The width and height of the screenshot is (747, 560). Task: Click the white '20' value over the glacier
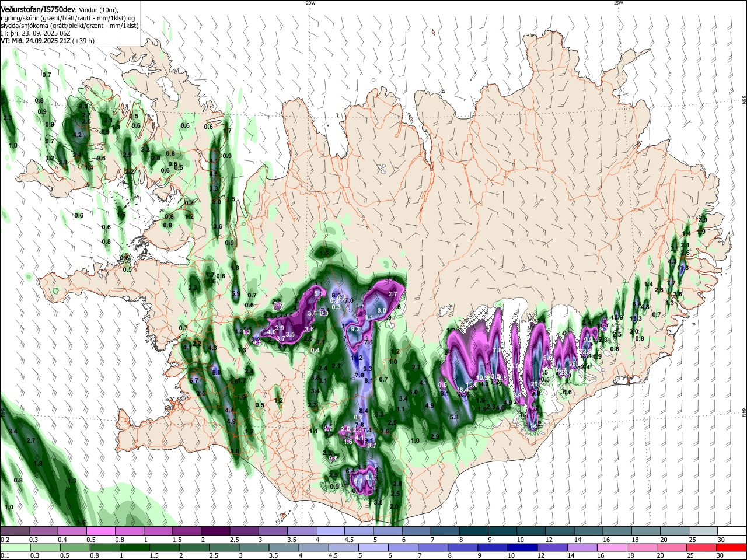click(x=535, y=384)
